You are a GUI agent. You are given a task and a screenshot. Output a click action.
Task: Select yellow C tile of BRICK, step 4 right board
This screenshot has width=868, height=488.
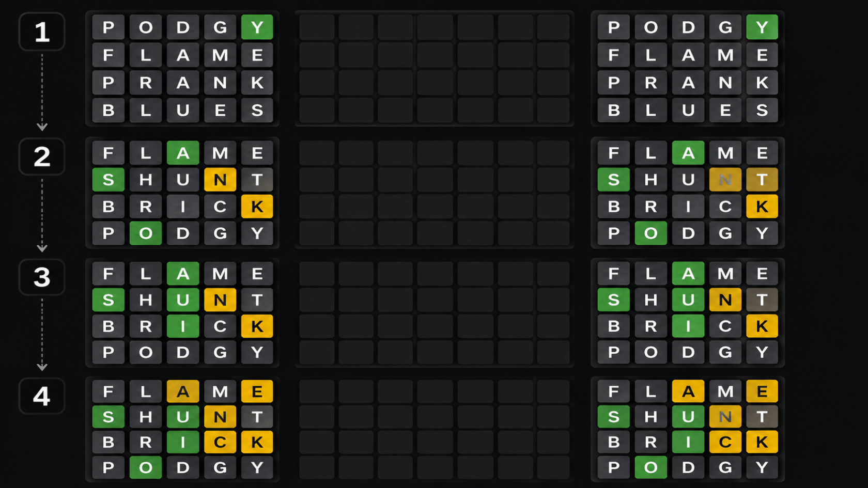point(725,443)
